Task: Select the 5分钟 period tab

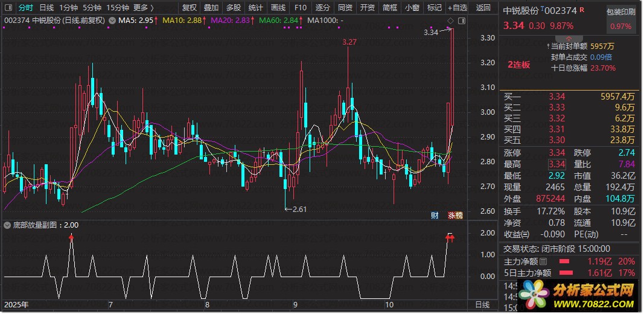Action: tap(92, 7)
